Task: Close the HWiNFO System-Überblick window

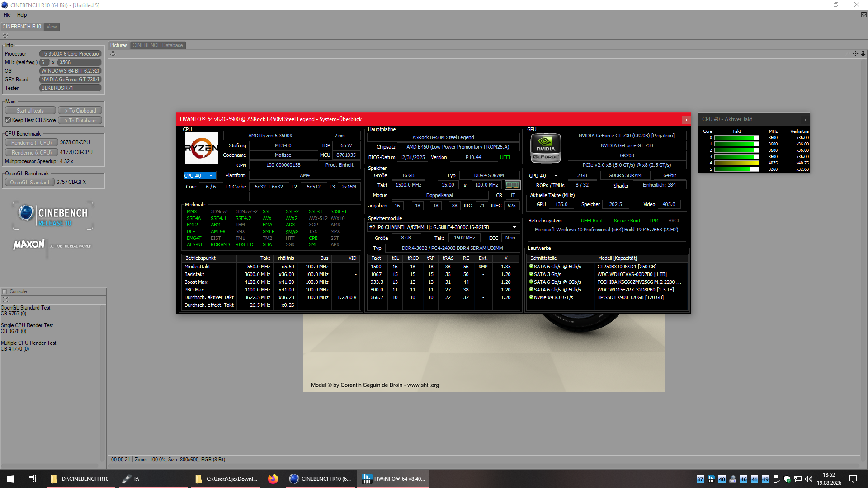Action: (x=686, y=120)
